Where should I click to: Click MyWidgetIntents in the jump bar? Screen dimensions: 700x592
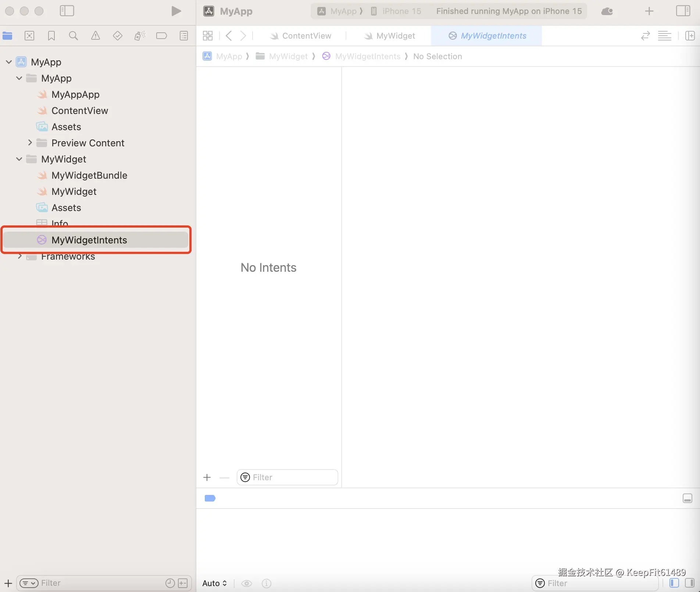361,56
